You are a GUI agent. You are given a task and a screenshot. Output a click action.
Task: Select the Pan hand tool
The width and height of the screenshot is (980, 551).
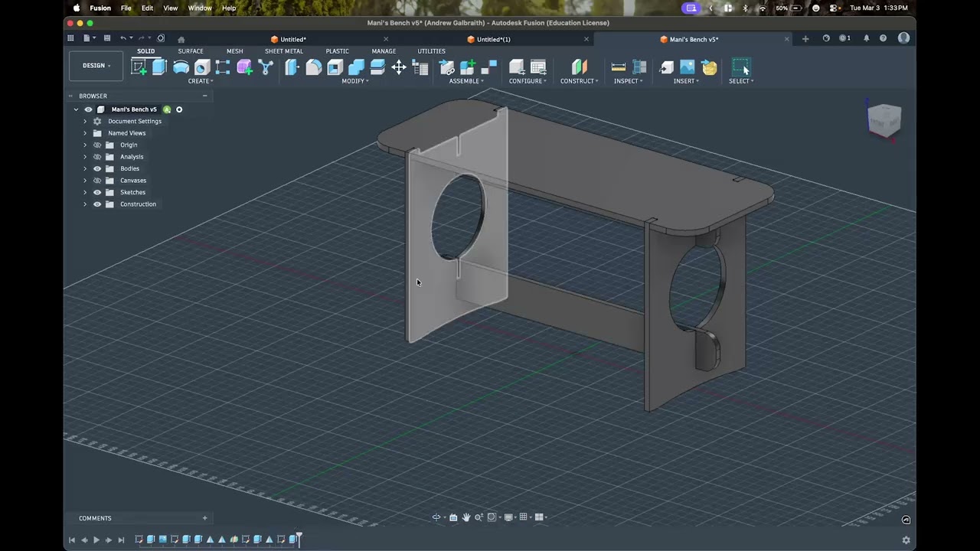click(465, 517)
